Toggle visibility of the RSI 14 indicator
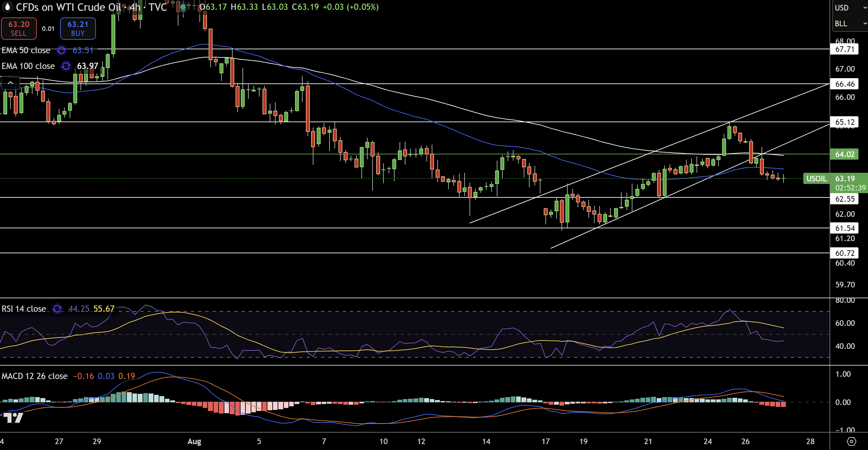 [x=24, y=309]
